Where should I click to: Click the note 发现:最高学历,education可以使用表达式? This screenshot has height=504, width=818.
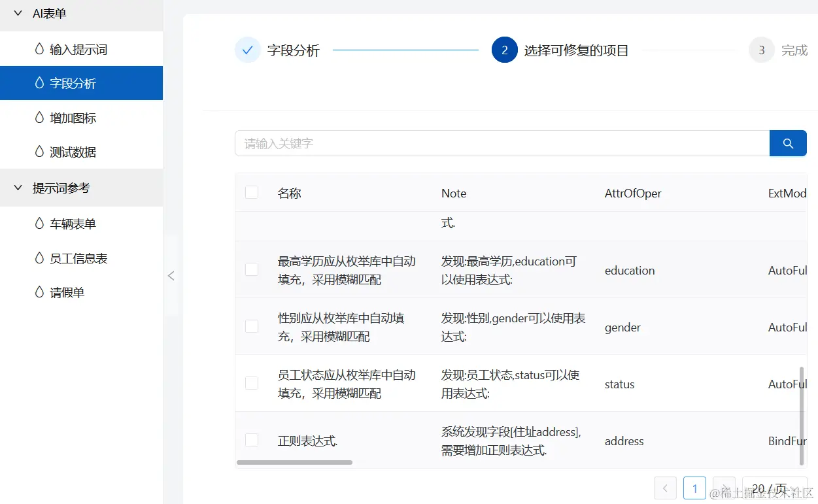pyautogui.click(x=509, y=270)
